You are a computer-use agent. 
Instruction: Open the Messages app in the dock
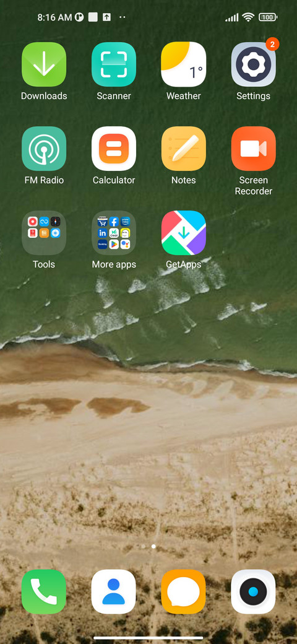tap(183, 591)
